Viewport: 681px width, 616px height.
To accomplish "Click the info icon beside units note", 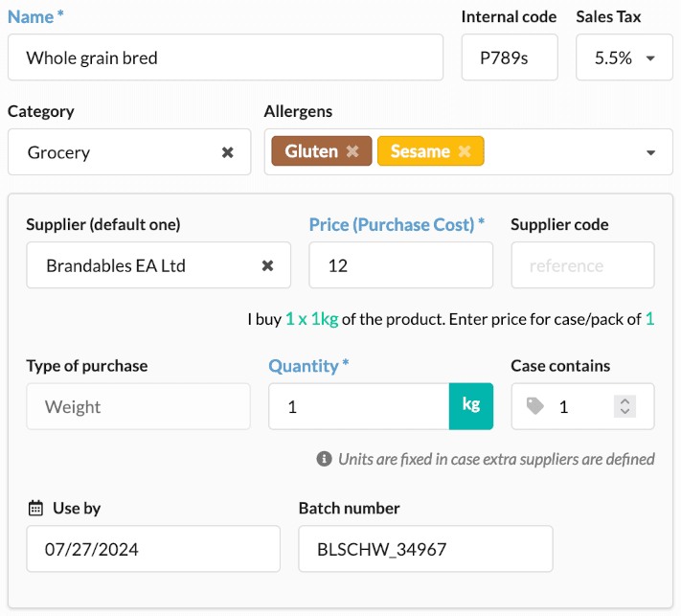I will point(324,459).
